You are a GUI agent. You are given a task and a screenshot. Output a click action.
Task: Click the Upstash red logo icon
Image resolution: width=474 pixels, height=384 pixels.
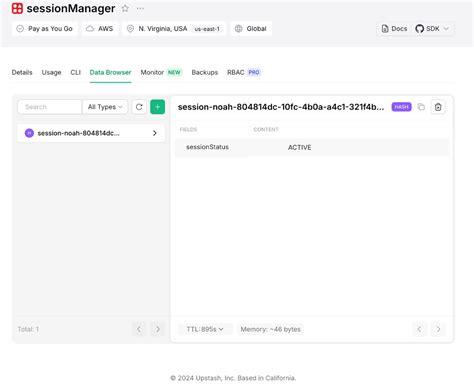pyautogui.click(x=17, y=8)
